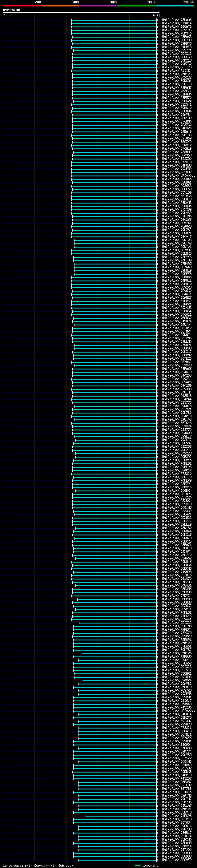The width and height of the screenshot is (197, 868).
Task: Click the =100char. scale legend
Action: click(x=146, y=865)
